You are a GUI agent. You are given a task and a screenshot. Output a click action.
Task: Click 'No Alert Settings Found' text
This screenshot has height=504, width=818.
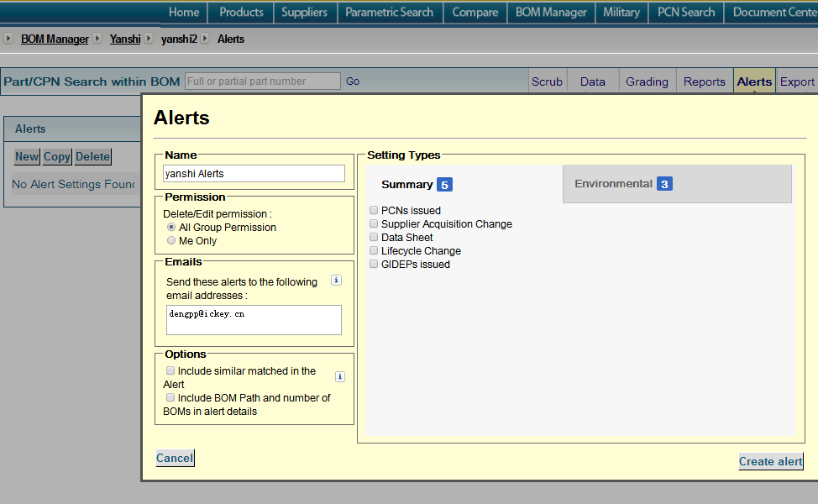(x=74, y=184)
